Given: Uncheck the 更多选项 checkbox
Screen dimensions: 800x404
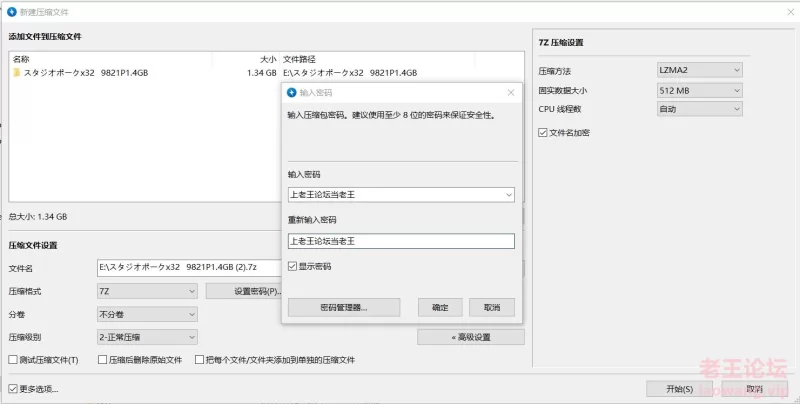Looking at the screenshot, I should 12,389.
